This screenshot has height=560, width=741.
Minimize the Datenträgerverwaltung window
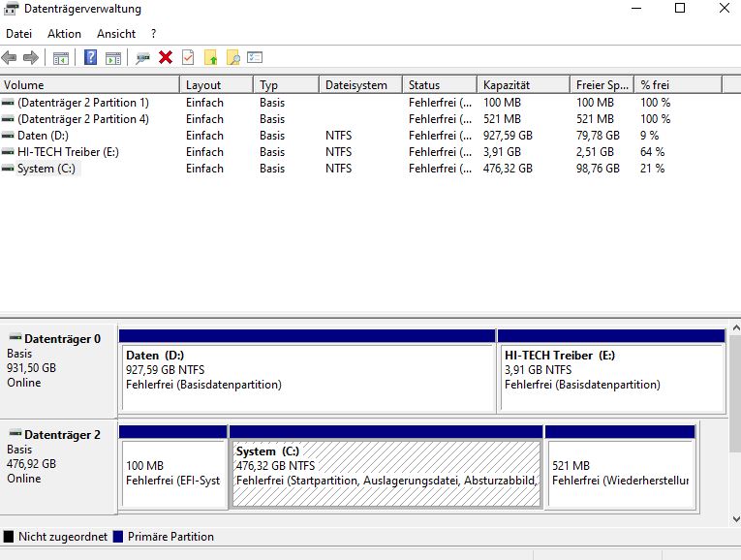pos(636,8)
